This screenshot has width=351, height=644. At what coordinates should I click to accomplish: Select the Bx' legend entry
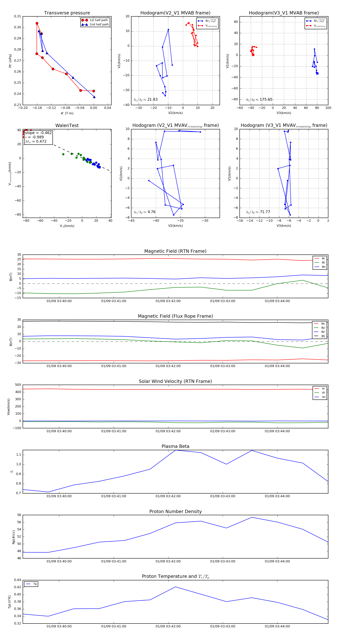tap(320, 324)
